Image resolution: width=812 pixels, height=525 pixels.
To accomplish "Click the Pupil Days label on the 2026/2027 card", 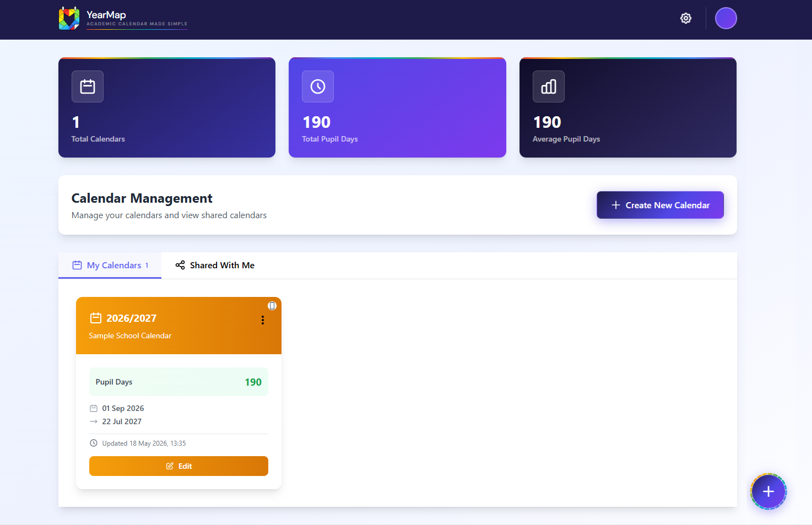I will [x=114, y=382].
